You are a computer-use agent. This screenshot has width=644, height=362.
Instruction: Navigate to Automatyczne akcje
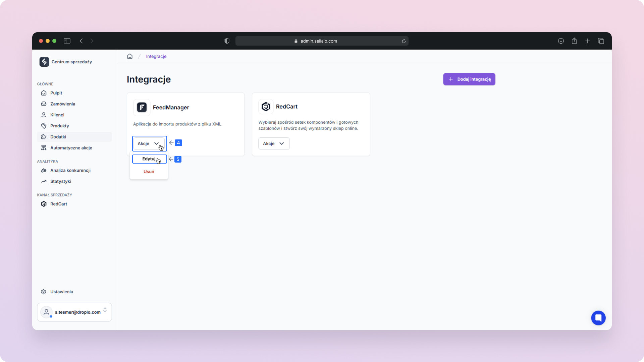[x=74, y=148]
